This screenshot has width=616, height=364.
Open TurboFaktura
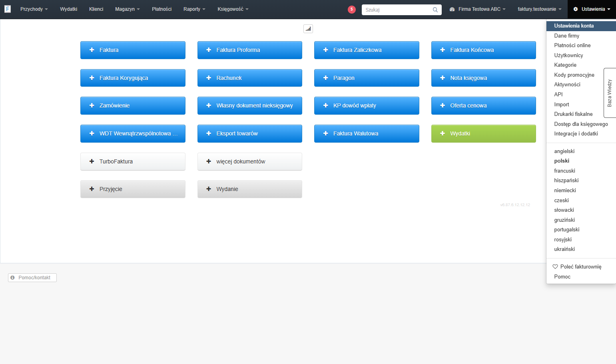[133, 161]
